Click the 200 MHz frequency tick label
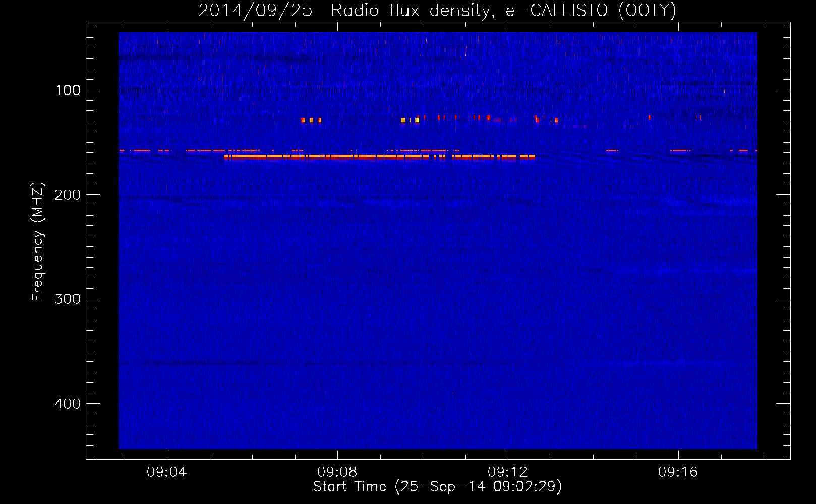The width and height of the screenshot is (816, 504). 68,195
